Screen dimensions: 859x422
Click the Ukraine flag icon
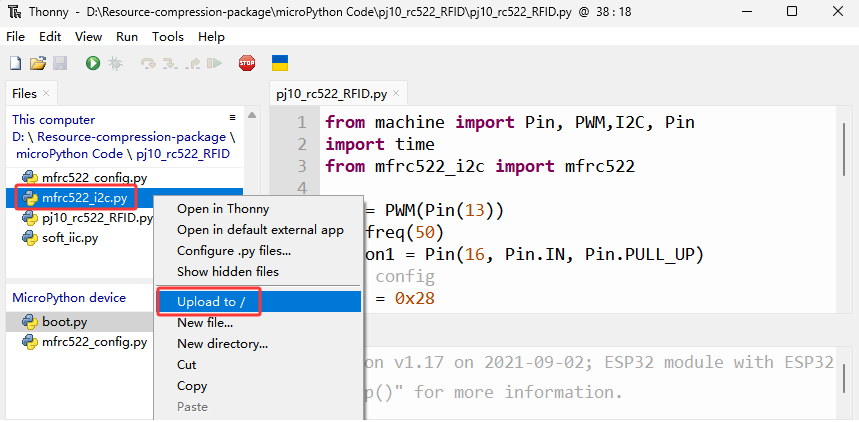click(280, 64)
